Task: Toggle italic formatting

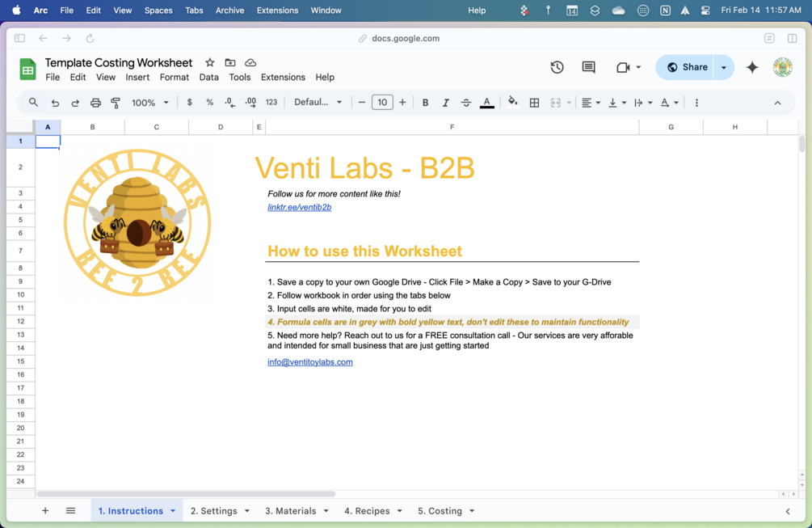Action: (x=445, y=103)
